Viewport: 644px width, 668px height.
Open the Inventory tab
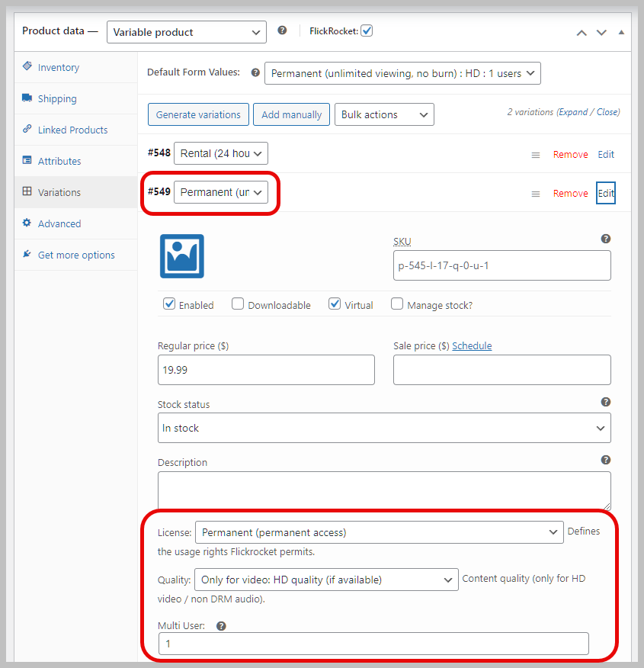click(59, 67)
